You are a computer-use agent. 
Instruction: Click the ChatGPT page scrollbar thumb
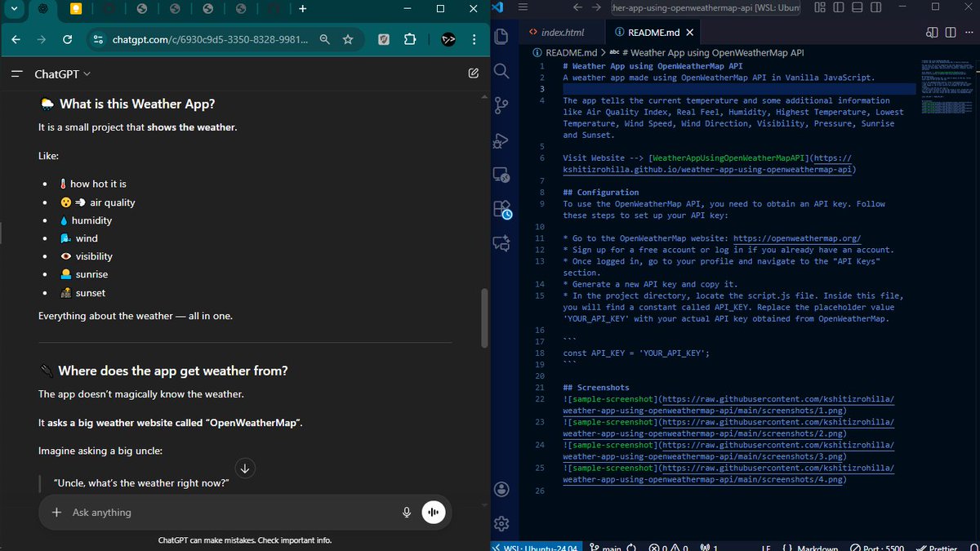click(484, 318)
